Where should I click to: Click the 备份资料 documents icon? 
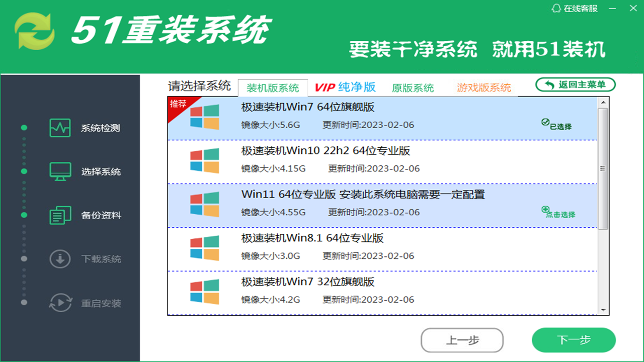point(60,215)
